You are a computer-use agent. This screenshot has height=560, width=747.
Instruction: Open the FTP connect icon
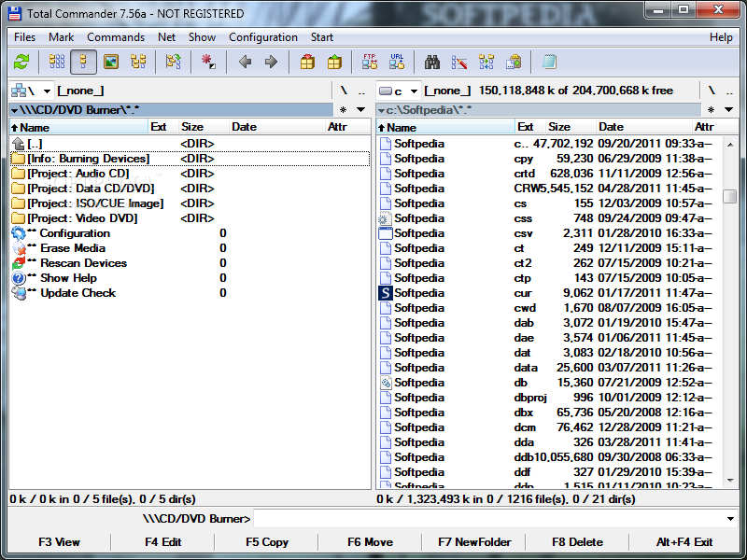pos(370,62)
